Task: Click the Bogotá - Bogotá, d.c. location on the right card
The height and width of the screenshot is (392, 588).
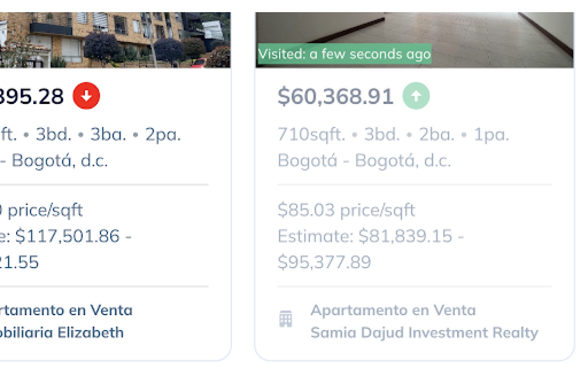Action: pos(365,160)
